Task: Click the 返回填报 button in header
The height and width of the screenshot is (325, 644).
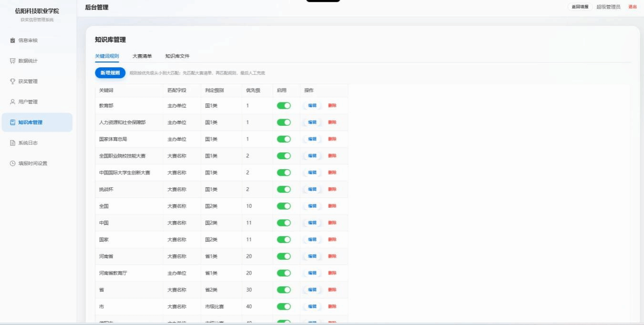Action: tap(580, 7)
